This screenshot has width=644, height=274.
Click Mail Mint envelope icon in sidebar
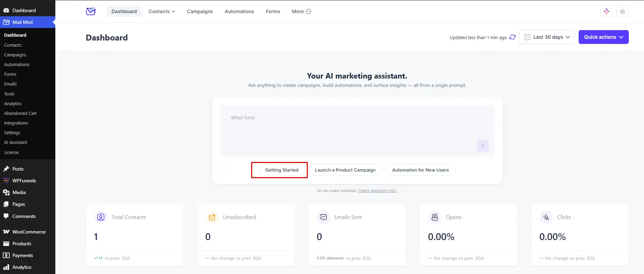[x=6, y=22]
